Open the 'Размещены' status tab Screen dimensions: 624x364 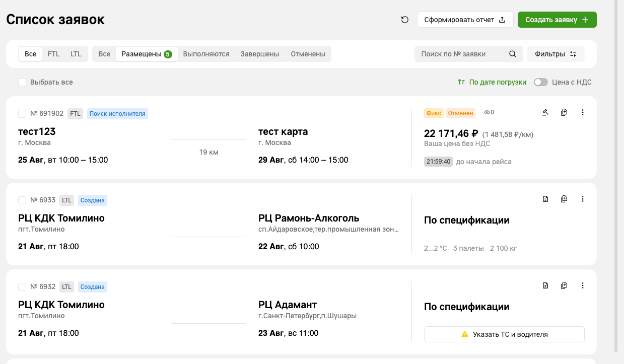(x=147, y=54)
